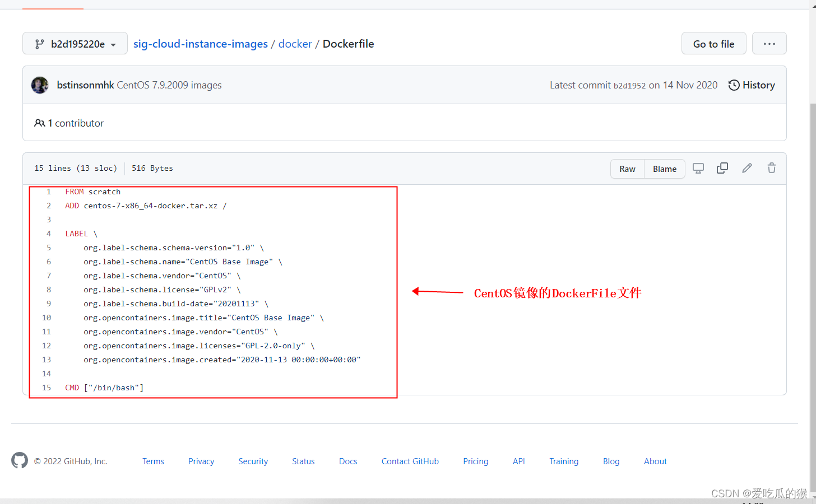The image size is (816, 504).
Task: Go to the docker folder breadcrumb
Action: 295,44
